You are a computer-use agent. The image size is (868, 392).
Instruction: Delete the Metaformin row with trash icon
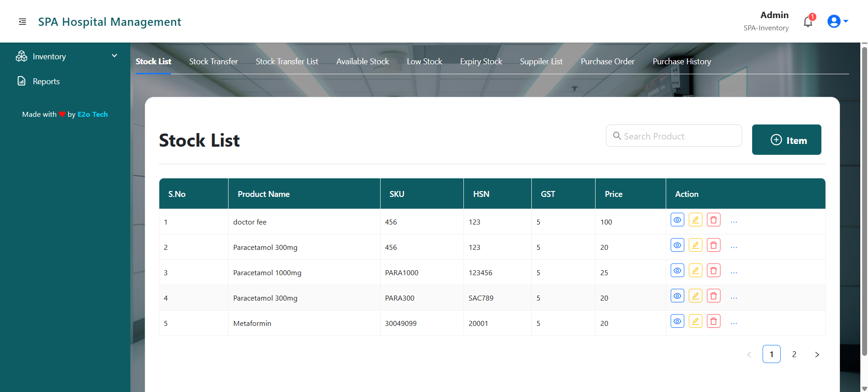click(x=713, y=321)
